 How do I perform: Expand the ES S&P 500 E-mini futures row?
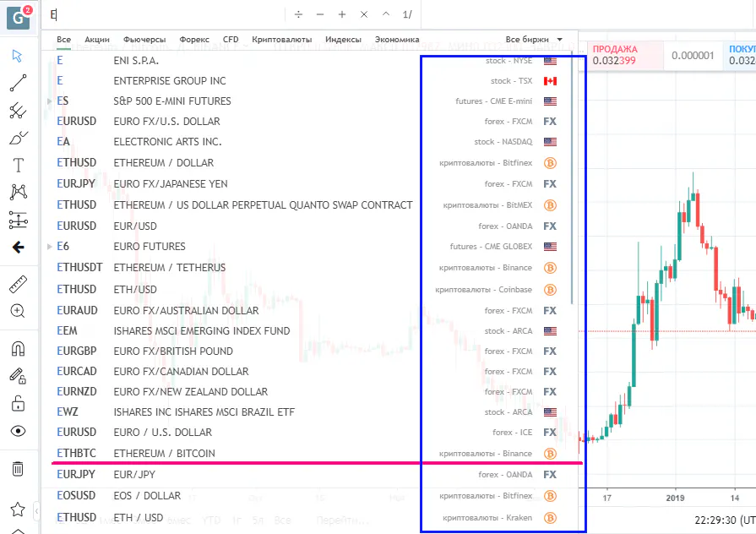50,101
